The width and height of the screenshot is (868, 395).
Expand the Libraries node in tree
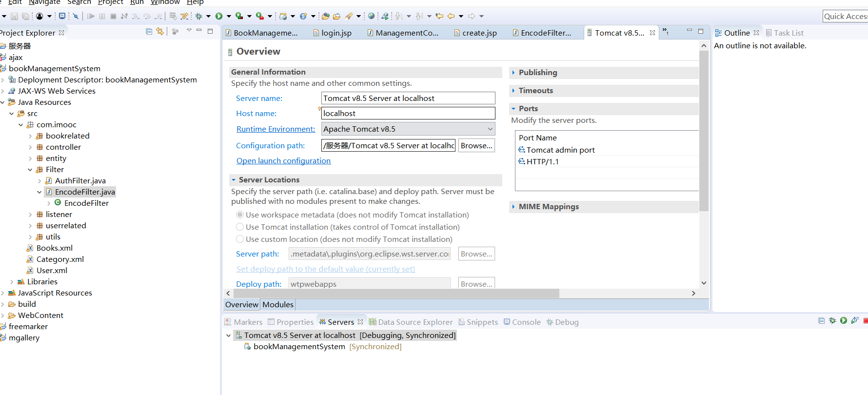pos(12,282)
